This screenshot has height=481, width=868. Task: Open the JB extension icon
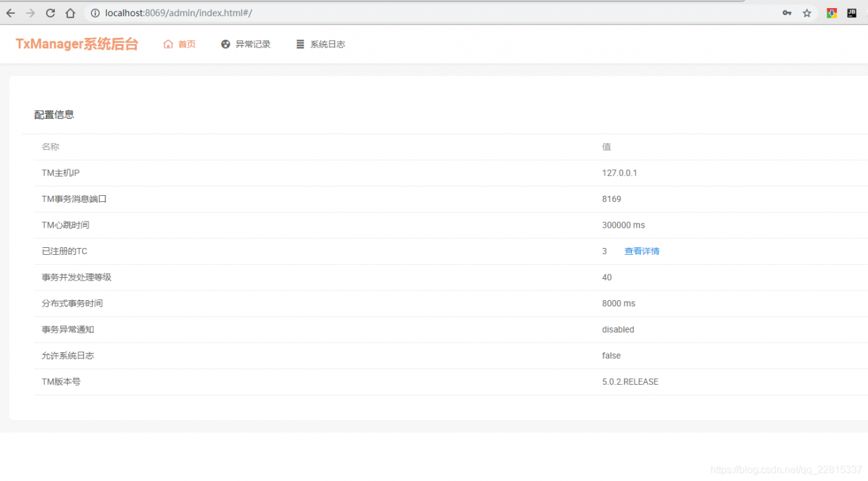(x=852, y=13)
